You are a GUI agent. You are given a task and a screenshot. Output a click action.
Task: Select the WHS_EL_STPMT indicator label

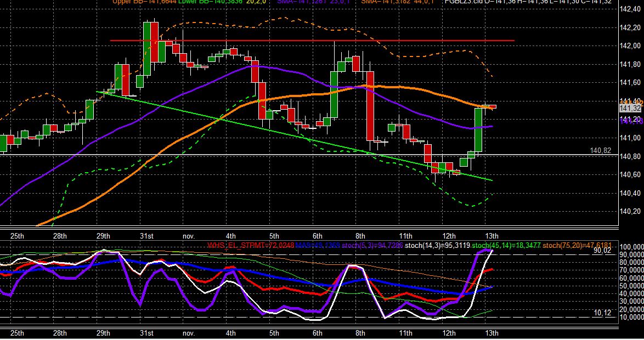tap(251, 246)
